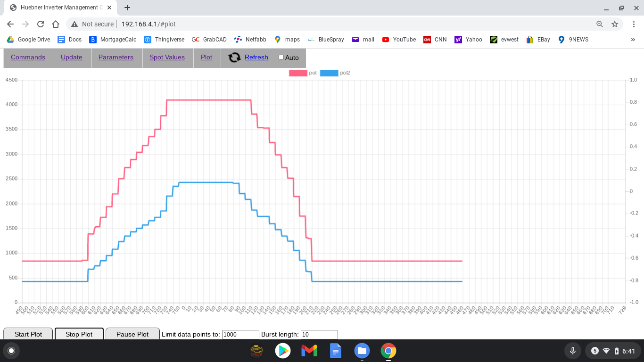Open the Spot Values tab
The width and height of the screenshot is (644, 362).
point(167,57)
